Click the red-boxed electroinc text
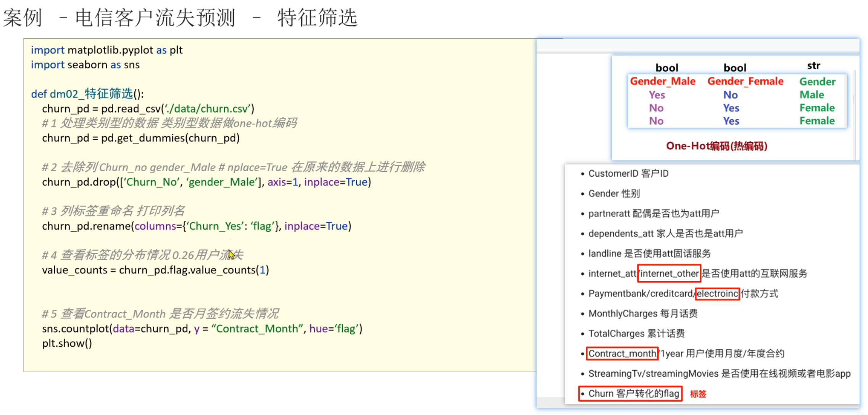 pos(717,293)
